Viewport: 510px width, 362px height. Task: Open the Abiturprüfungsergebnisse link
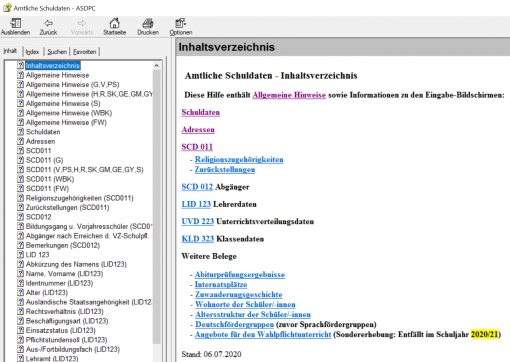(240, 274)
